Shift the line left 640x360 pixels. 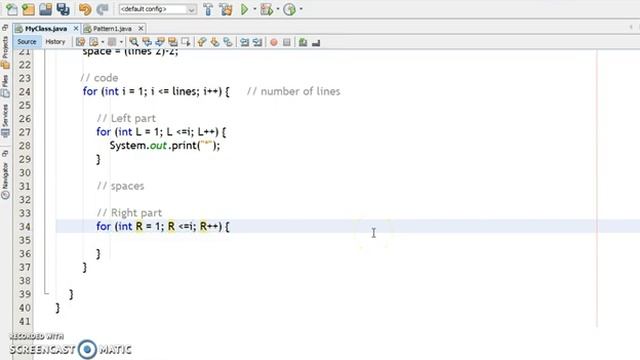[244, 42]
